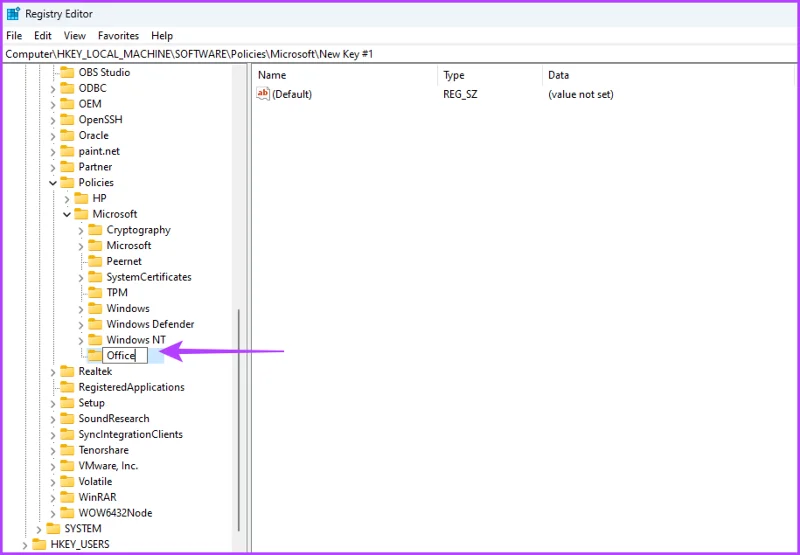Select the paint.net folder icon
The width and height of the screenshot is (800, 555).
pyautogui.click(x=67, y=152)
